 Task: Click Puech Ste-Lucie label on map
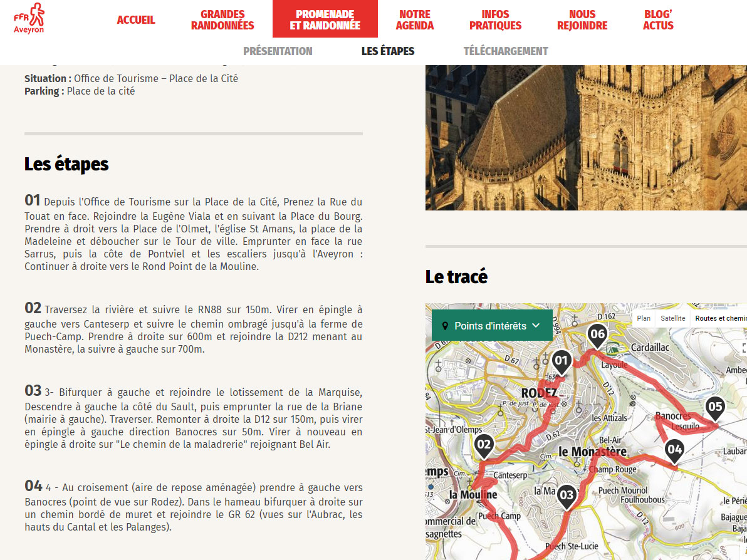click(x=571, y=546)
